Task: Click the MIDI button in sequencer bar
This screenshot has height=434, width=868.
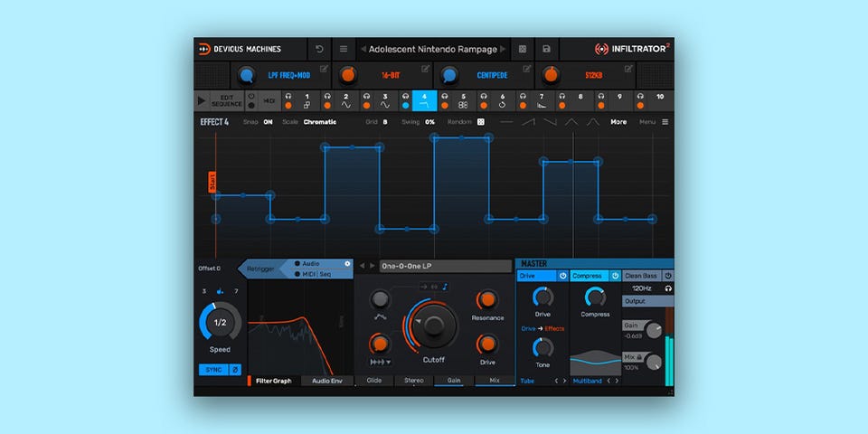Action: (269, 100)
